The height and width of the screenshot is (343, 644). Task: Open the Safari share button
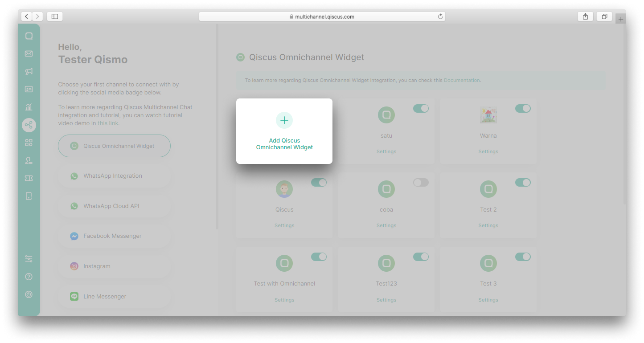(x=585, y=16)
